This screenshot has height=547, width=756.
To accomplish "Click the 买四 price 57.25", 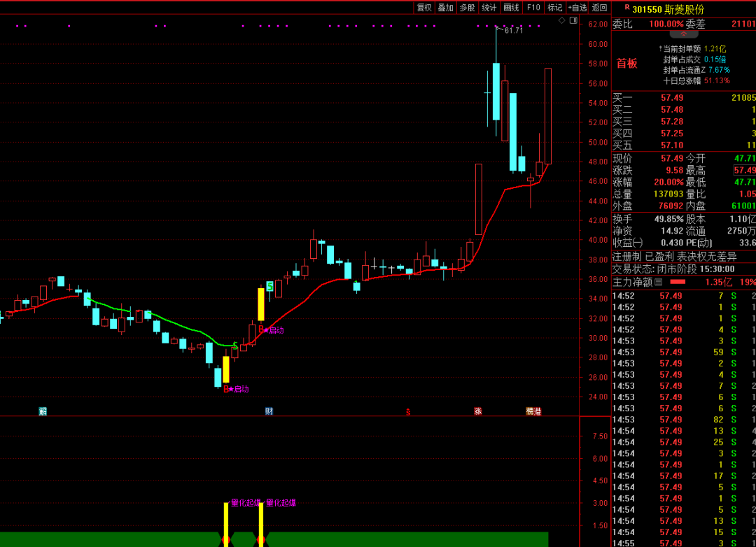I will click(x=672, y=134).
